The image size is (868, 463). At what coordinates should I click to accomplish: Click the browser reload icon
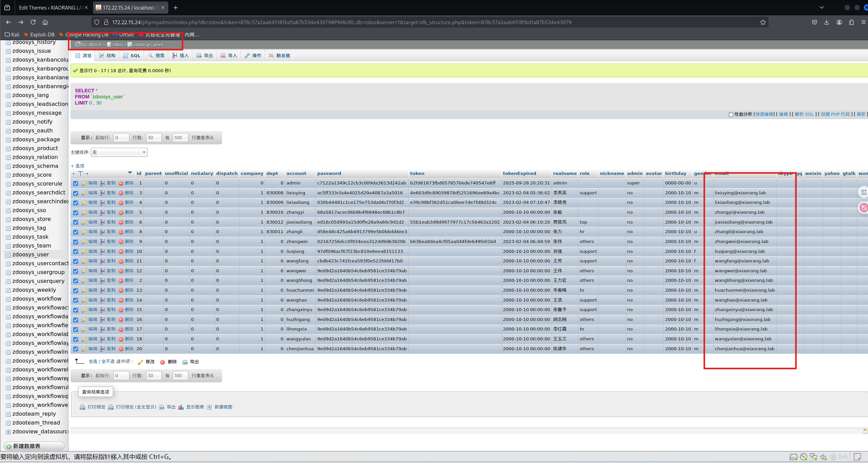[x=33, y=22]
